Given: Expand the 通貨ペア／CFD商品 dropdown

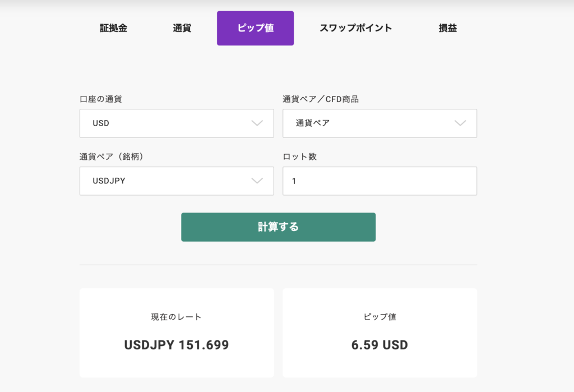Looking at the screenshot, I should (379, 123).
